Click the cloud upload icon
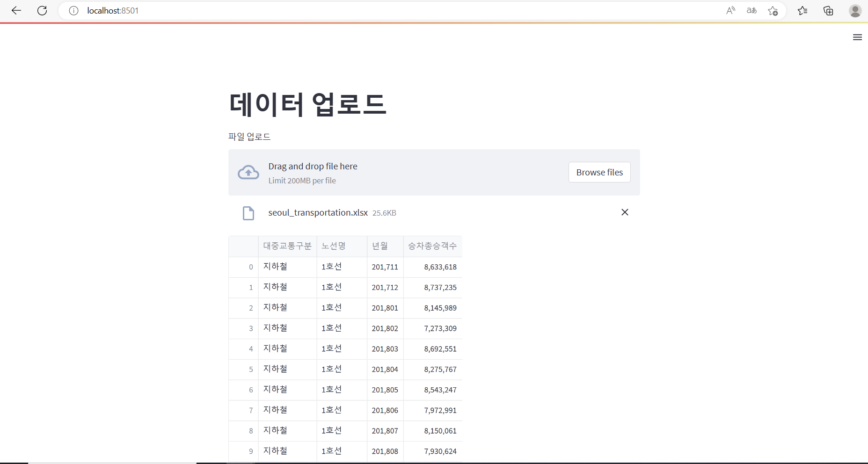This screenshot has height=464, width=868. (248, 173)
